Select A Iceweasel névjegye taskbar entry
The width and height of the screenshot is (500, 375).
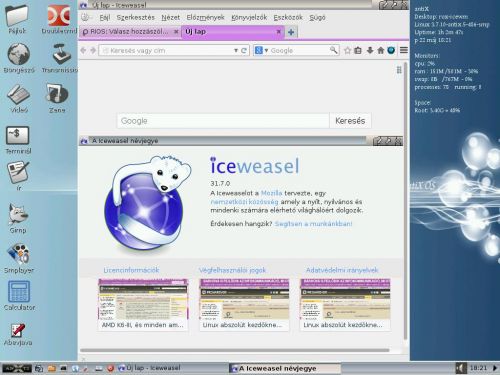[285, 368]
